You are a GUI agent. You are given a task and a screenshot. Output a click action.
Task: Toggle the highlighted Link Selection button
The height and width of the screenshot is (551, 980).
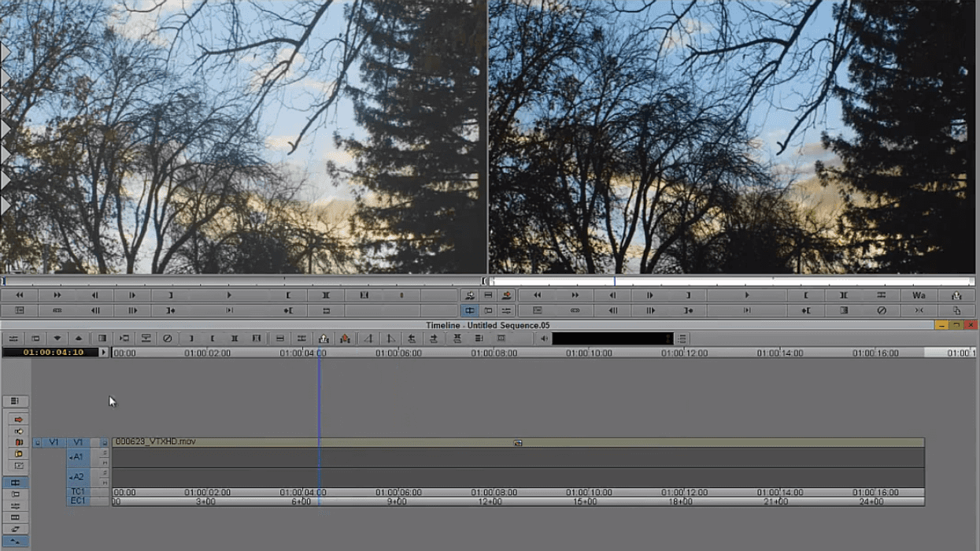15,483
